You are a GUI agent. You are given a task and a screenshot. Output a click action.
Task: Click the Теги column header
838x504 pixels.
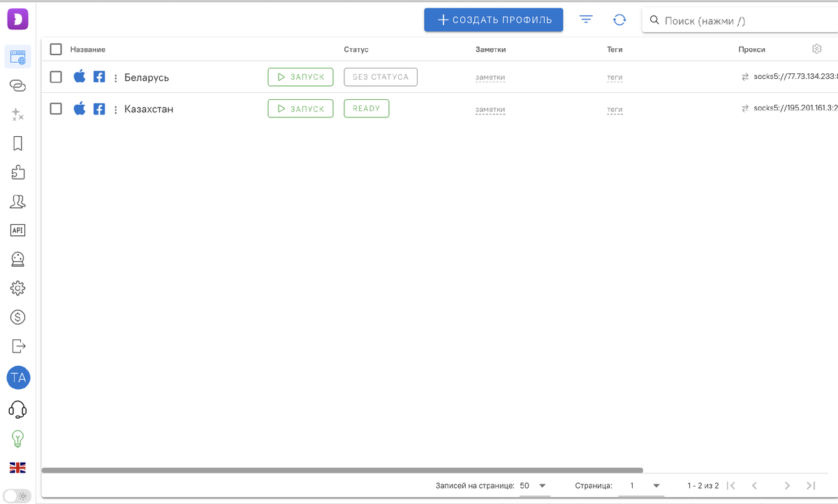(x=615, y=50)
